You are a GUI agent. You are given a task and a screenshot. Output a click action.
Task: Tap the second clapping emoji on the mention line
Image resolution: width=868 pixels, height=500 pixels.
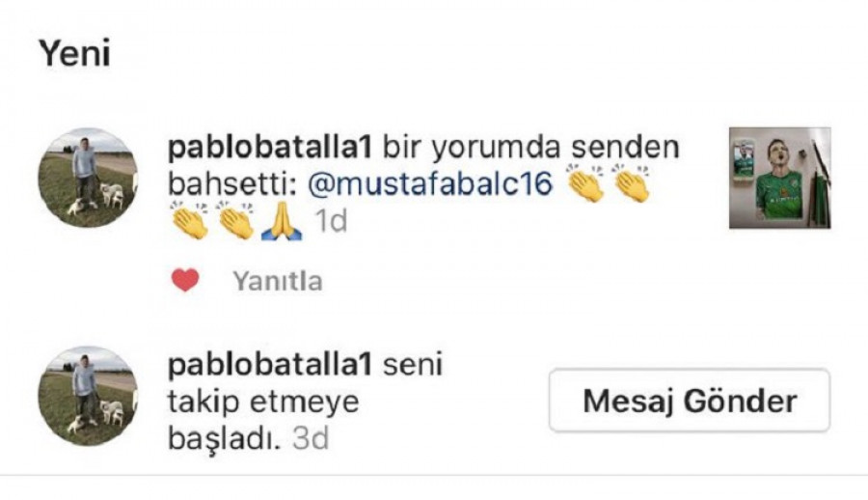(631, 183)
